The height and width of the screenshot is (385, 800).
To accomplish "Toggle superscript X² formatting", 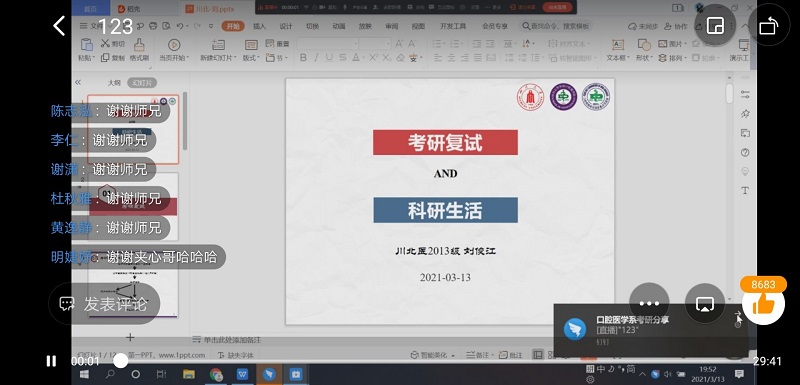I will pos(373,58).
